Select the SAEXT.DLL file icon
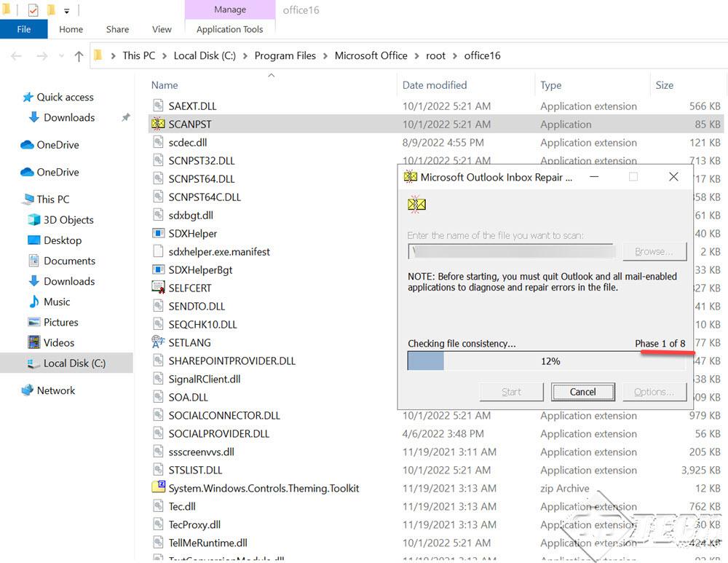 point(158,106)
